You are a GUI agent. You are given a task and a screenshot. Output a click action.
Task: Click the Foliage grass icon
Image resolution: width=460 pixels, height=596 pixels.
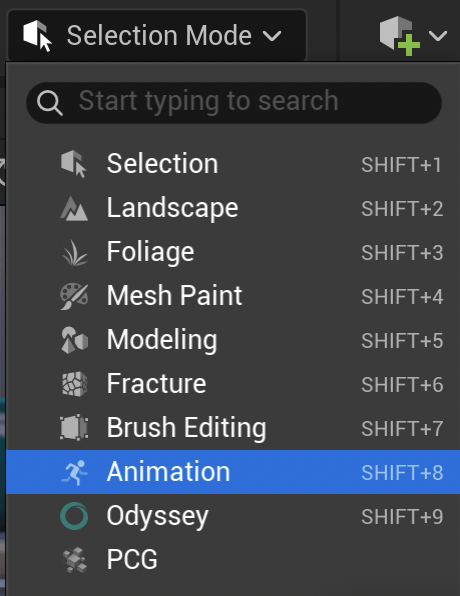[x=75, y=252]
